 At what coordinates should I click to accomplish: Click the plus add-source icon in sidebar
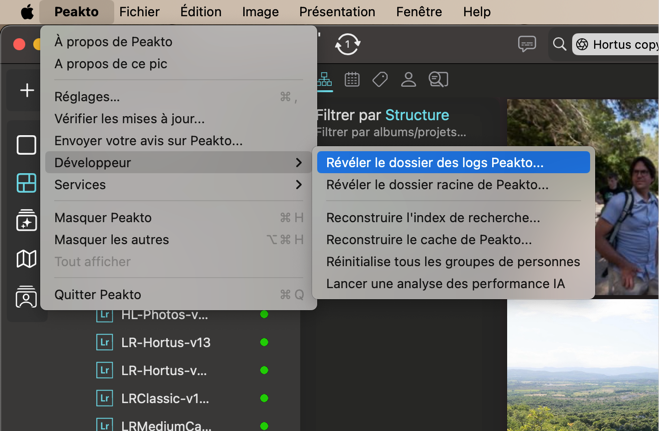point(27,90)
